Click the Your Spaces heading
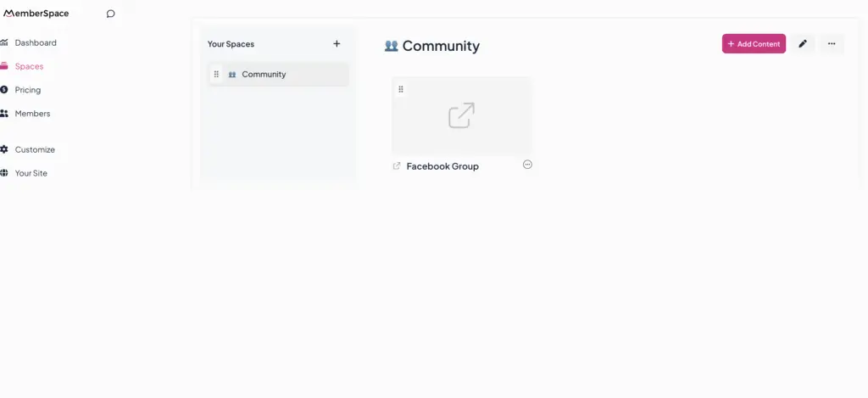The height and width of the screenshot is (398, 868). coord(231,44)
